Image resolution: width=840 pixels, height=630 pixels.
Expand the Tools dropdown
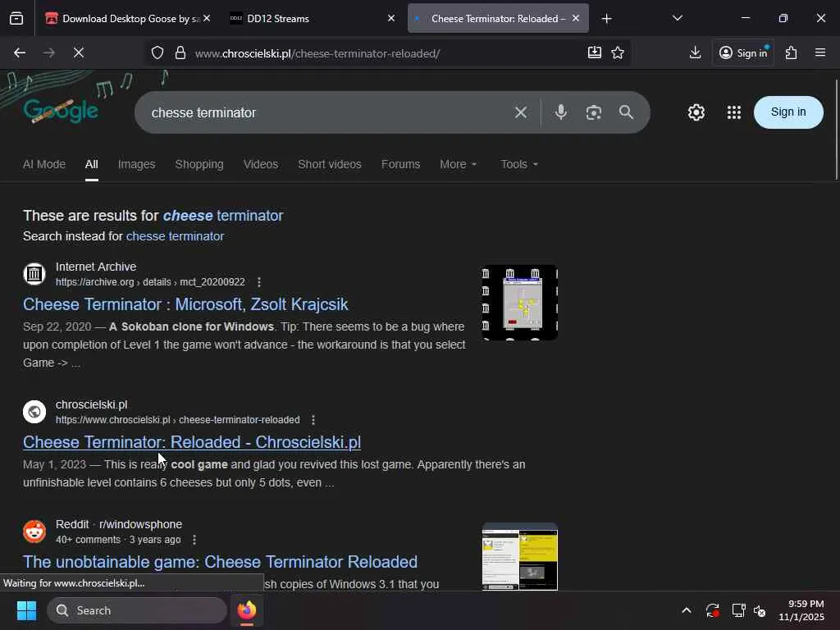pos(518,164)
